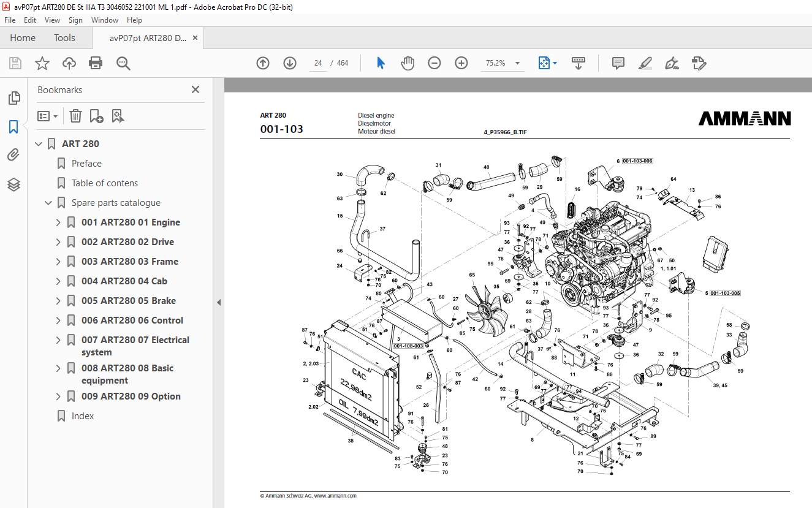812x508 pixels.
Task: Click the 001-103-006 reference label in diagram
Action: [637, 161]
